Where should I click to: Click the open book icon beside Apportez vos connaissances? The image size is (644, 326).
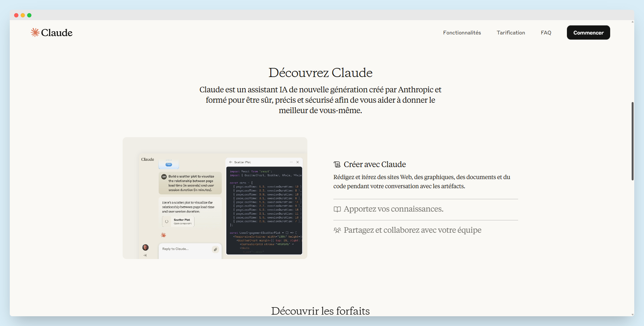337,209
